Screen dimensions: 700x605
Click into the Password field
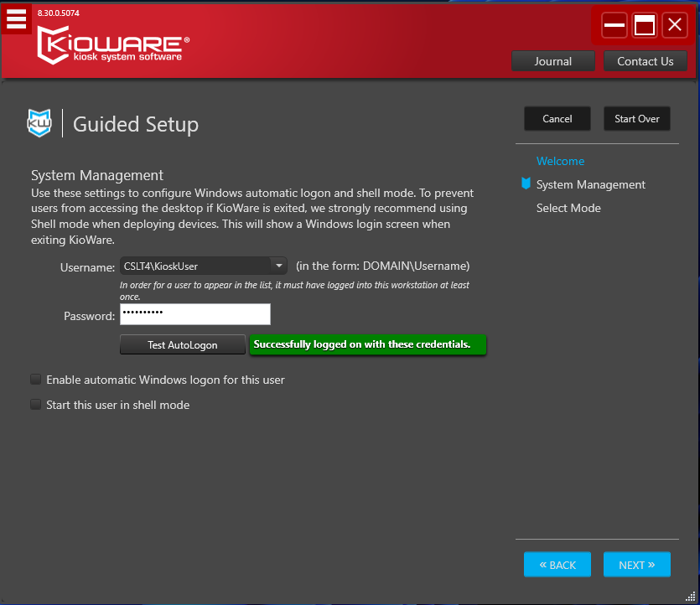(194, 314)
